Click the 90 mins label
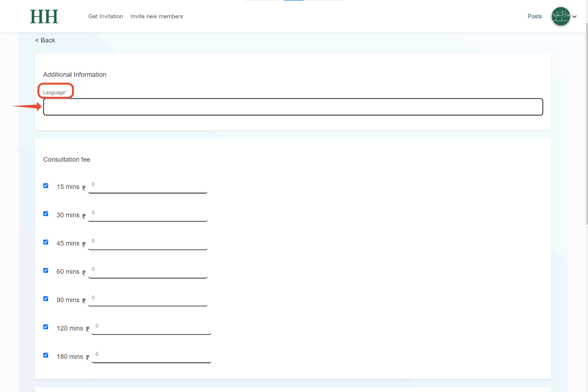This screenshot has width=588, height=392. tap(68, 300)
